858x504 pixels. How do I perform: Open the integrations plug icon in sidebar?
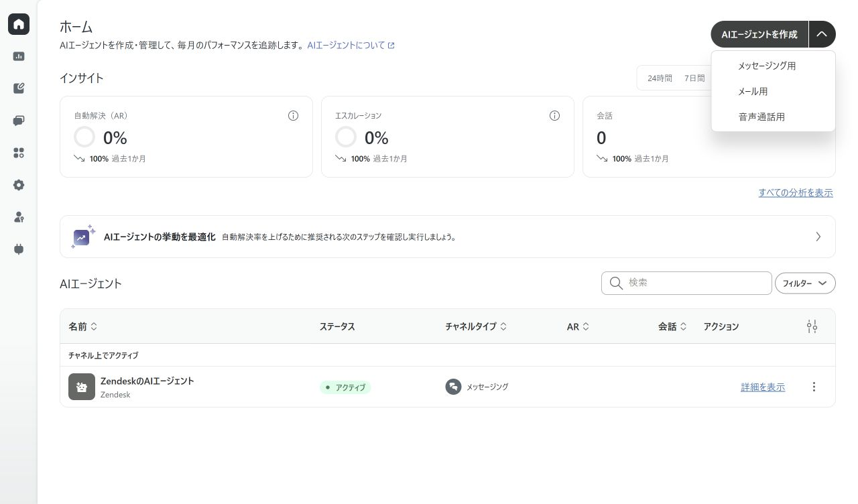point(19,249)
